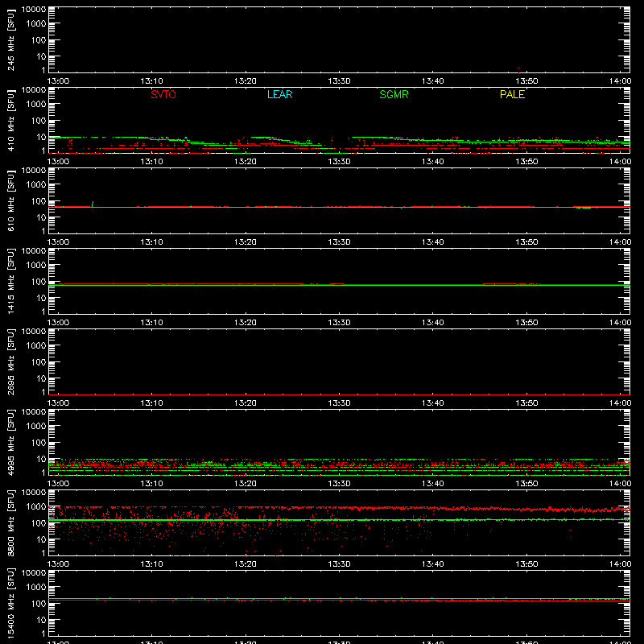
Task: Select the 15400 MHz [SFU] axis title
Action: click(x=10, y=603)
